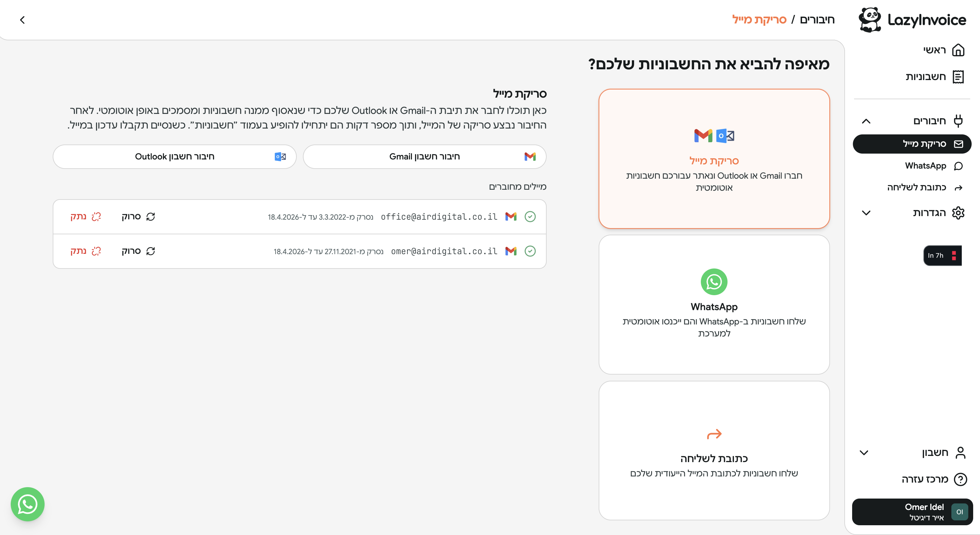980x535 pixels.
Task: Click the green status check for omer@airdigital.co.il
Action: tap(530, 251)
